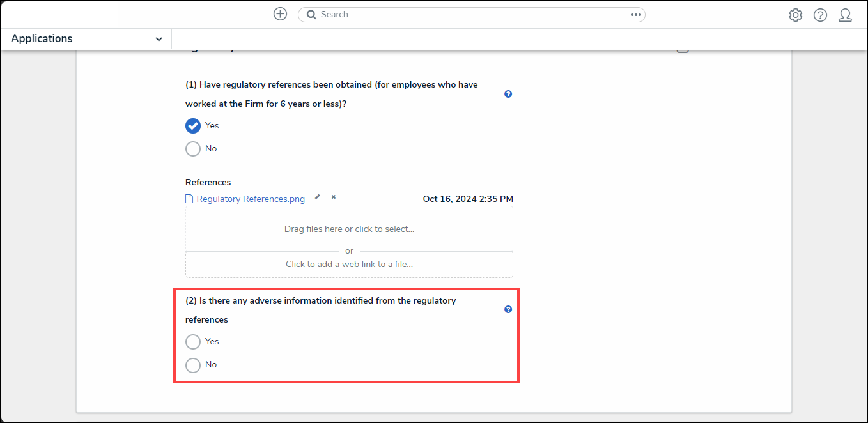Open the settings gear menu
The height and width of the screenshot is (423, 868).
(x=795, y=15)
